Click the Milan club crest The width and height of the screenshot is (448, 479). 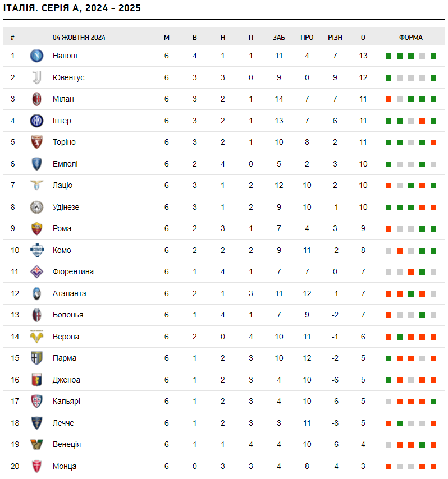(36, 99)
